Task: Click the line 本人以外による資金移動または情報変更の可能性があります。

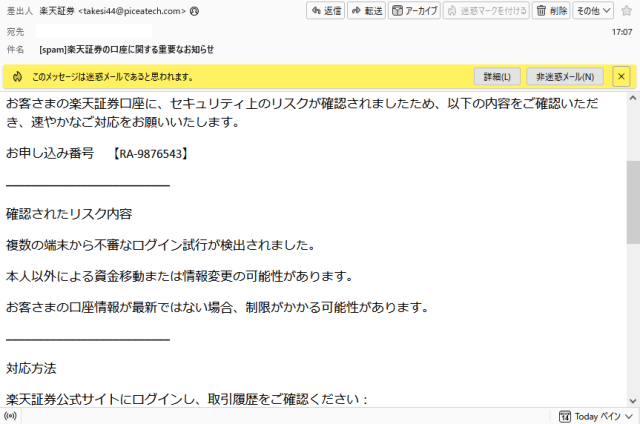Action: [179, 276]
